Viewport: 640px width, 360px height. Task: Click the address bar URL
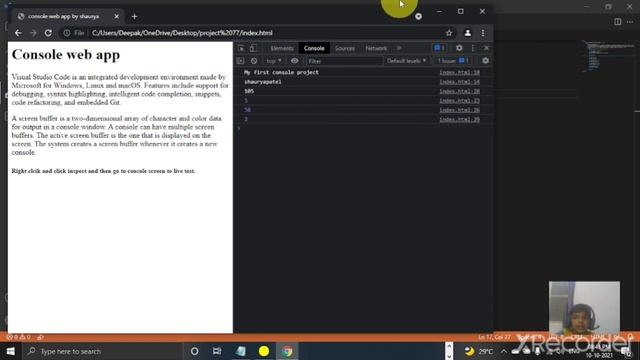pos(182,33)
